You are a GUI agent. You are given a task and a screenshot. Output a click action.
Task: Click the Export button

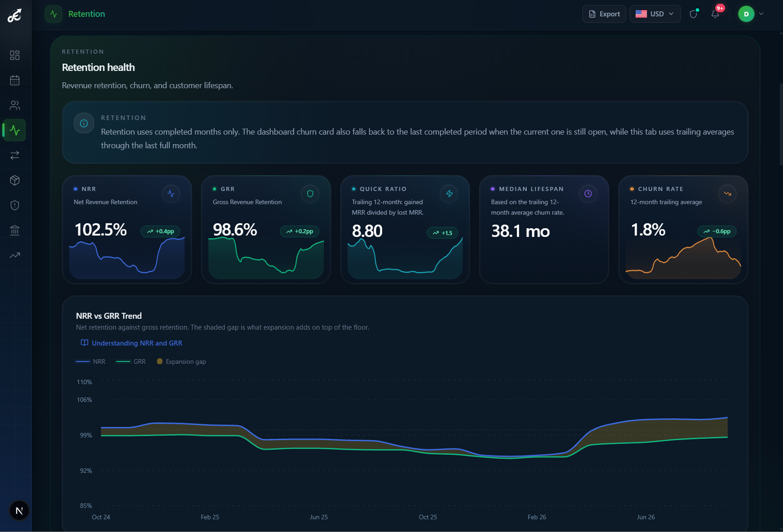coord(604,14)
